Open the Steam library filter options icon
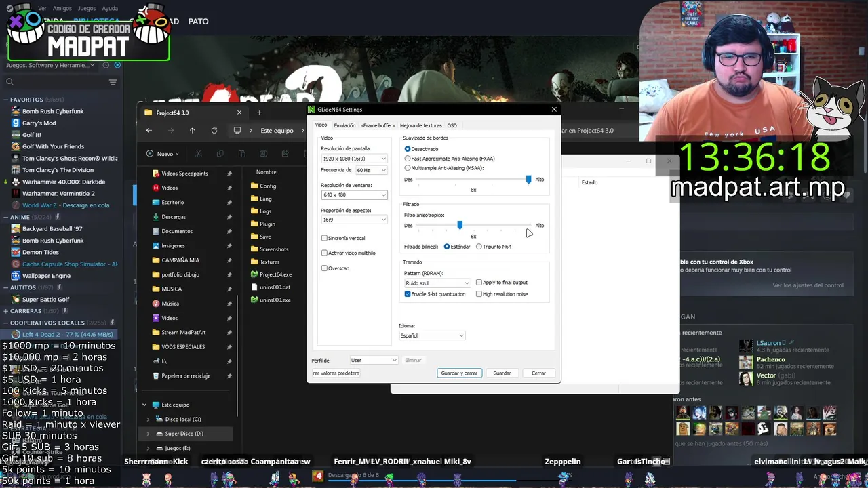The image size is (868, 488). tap(113, 82)
